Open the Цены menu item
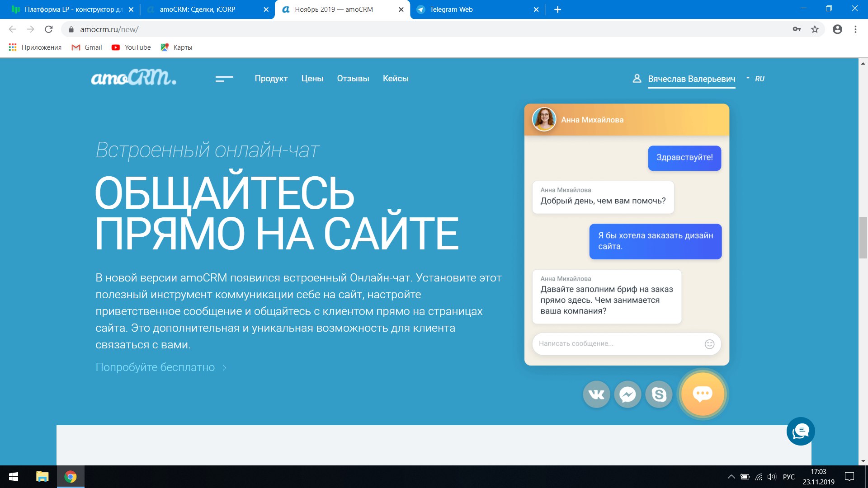 [x=312, y=78]
